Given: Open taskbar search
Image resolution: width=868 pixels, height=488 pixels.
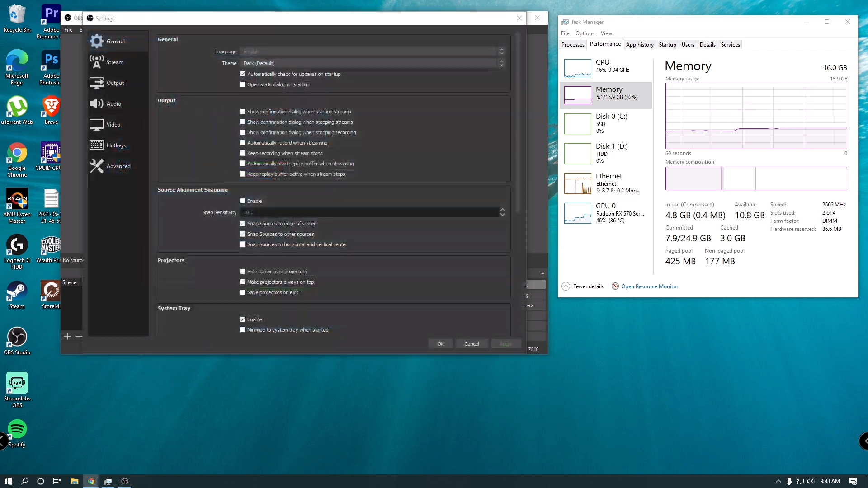Looking at the screenshot, I should point(24,481).
